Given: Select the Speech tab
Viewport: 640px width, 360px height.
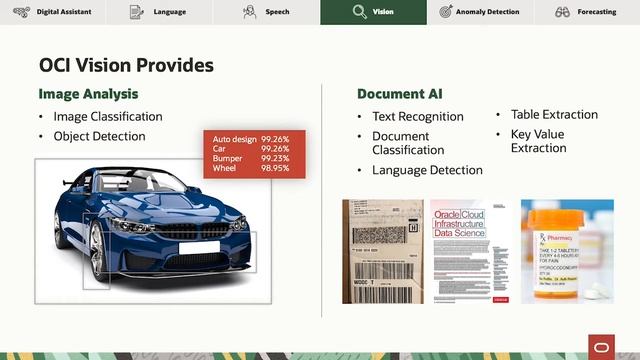Looking at the screenshot, I should [x=267, y=12].
